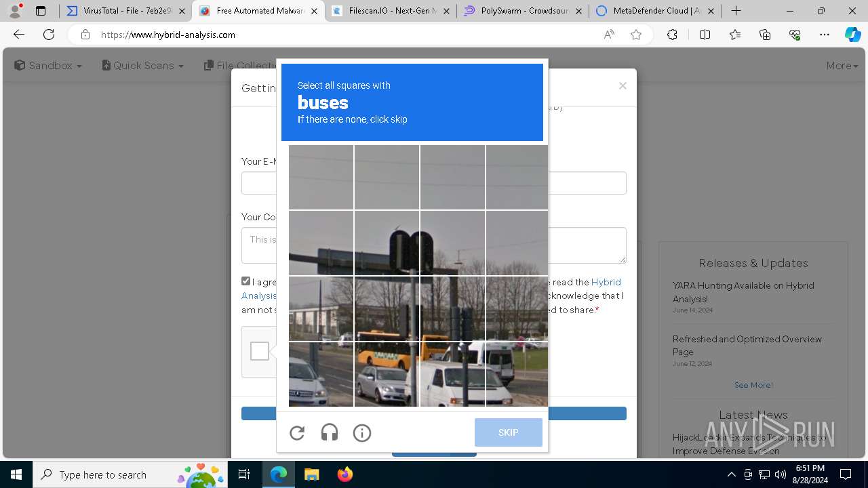This screenshot has width=868, height=488.
Task: Open the volume control in tray
Action: 781,474
